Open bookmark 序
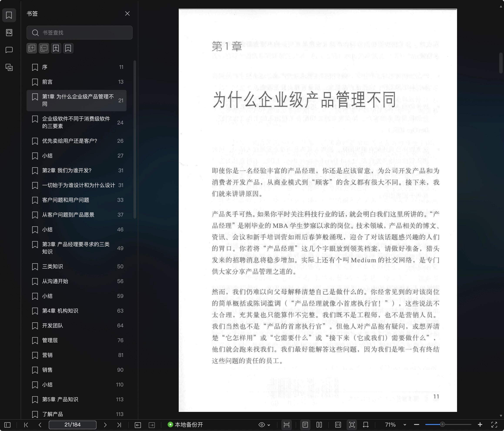The height and width of the screenshot is (431, 504). 76,67
